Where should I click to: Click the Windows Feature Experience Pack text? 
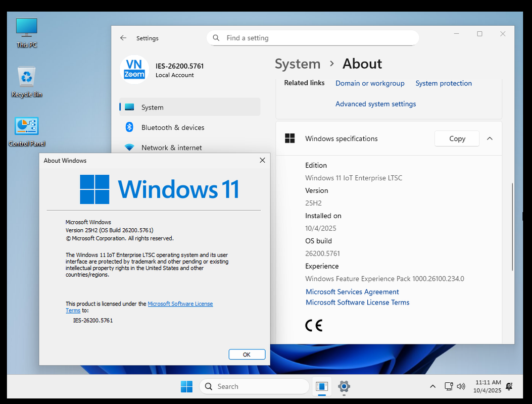(x=384, y=278)
